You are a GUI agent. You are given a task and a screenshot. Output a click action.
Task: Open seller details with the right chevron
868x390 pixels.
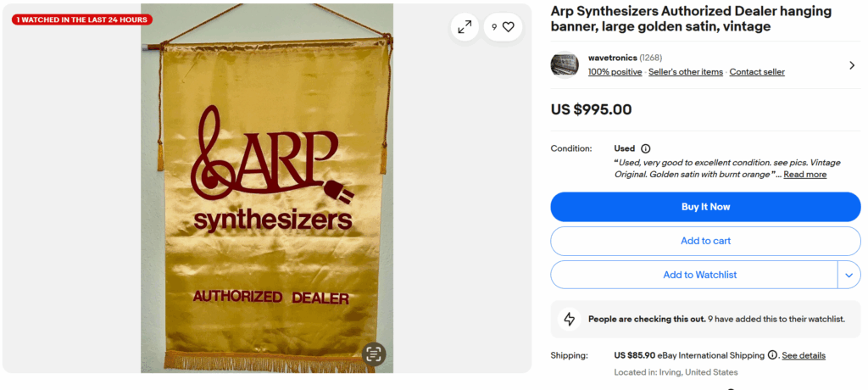[x=852, y=65]
